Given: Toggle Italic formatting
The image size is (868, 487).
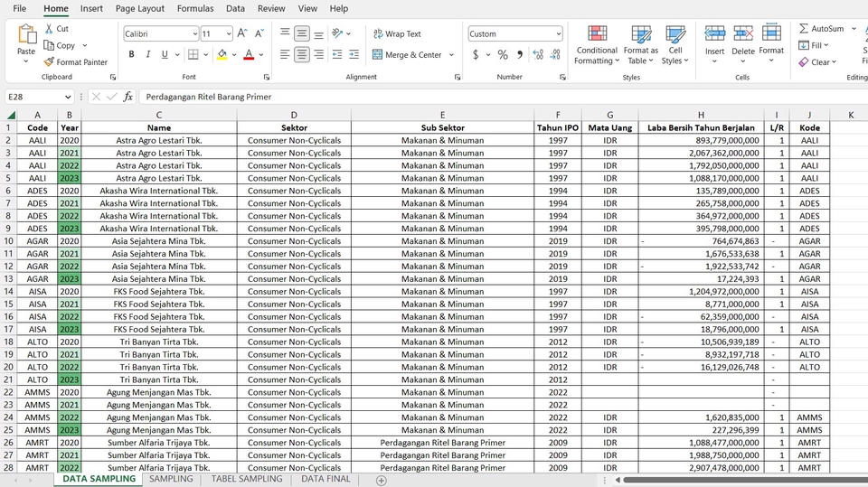Looking at the screenshot, I should (x=147, y=54).
